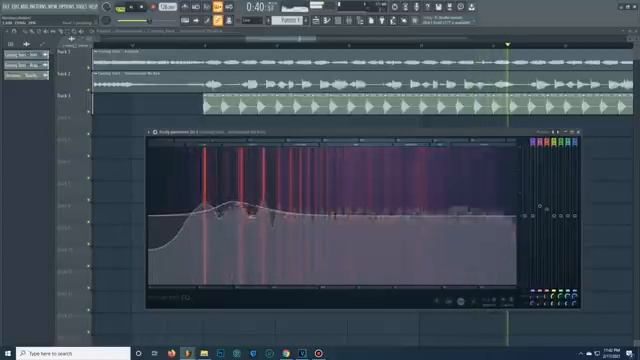The image size is (640, 360).
Task: Adjust the blue EQ band bandwidth knob
Action: click(575, 303)
